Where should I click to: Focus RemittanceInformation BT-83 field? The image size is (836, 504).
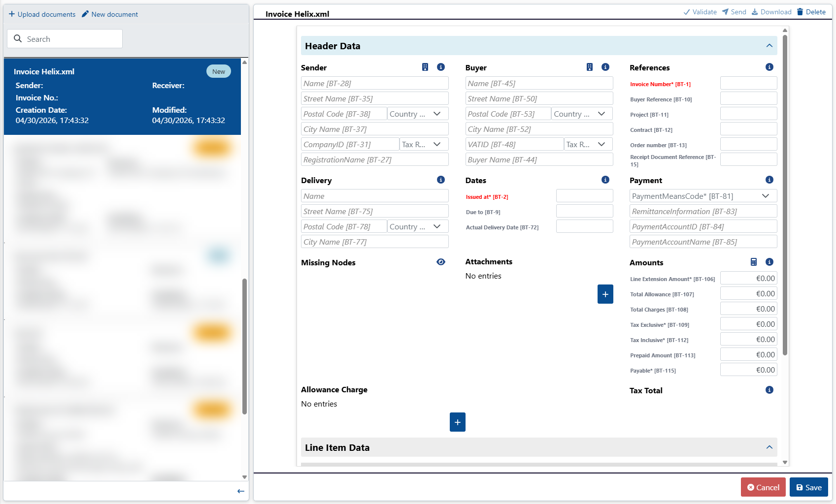click(x=703, y=211)
